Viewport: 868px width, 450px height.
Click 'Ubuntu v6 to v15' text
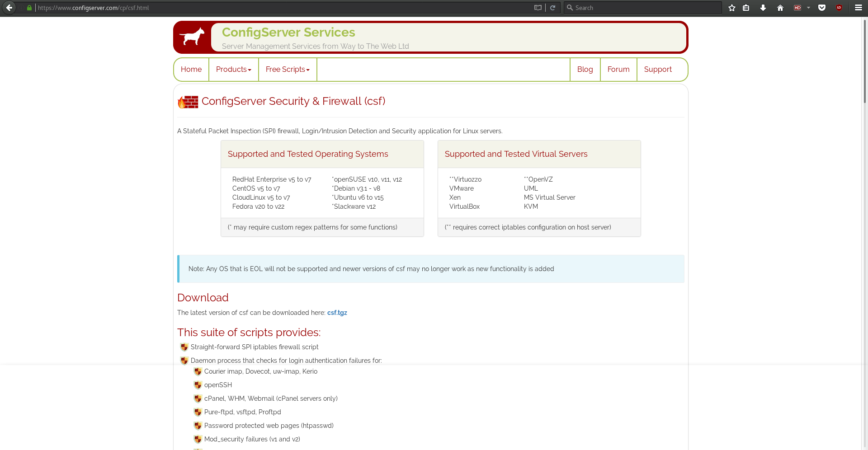[359, 197]
